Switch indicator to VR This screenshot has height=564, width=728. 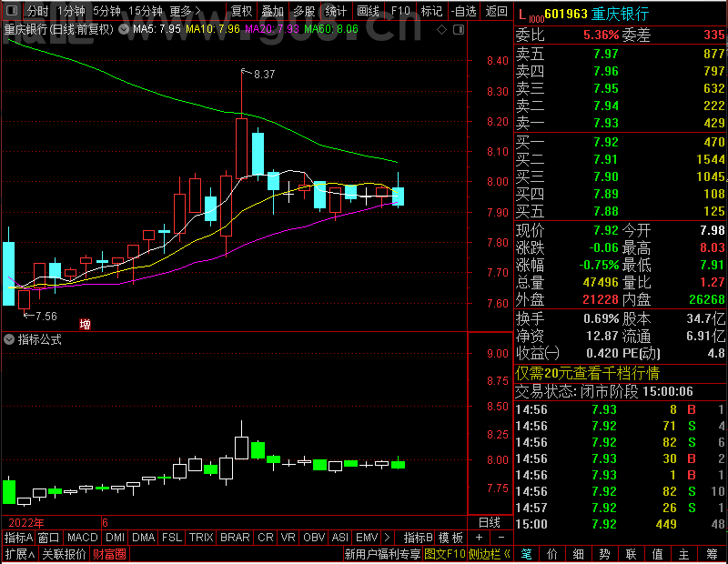pyautogui.click(x=288, y=538)
